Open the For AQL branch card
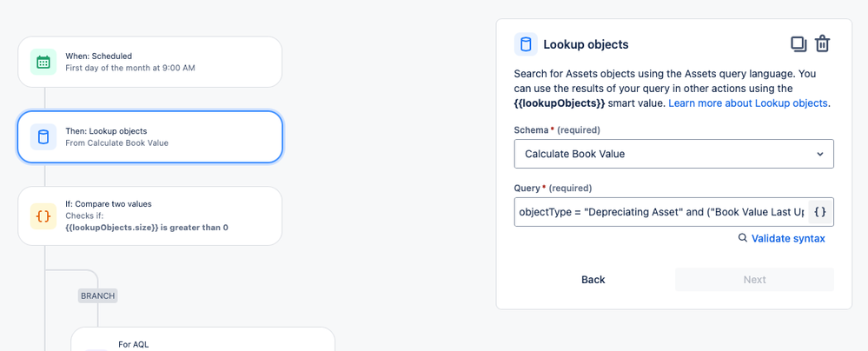 pos(202,339)
